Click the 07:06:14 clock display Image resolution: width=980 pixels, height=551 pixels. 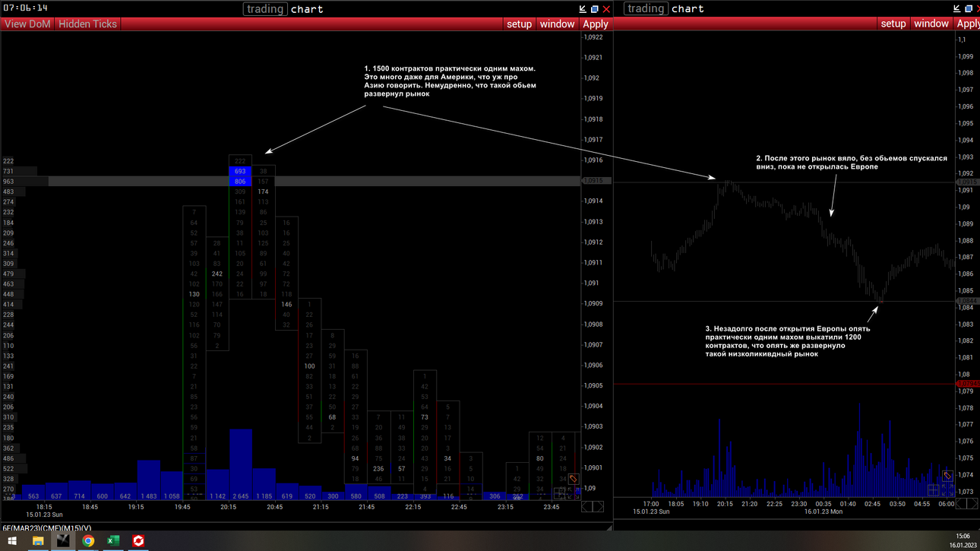(26, 8)
